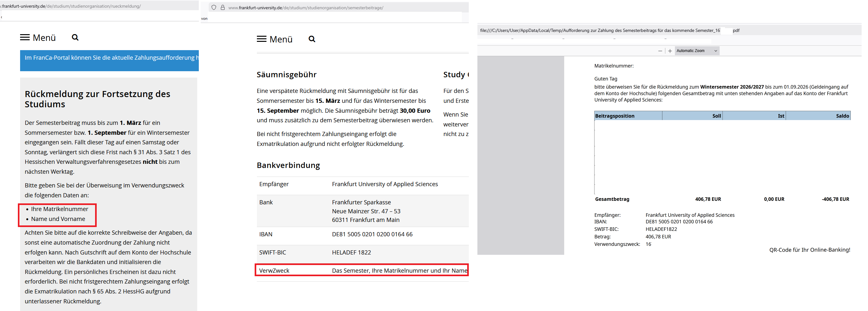Click the PDF file path address bar

click(x=610, y=30)
